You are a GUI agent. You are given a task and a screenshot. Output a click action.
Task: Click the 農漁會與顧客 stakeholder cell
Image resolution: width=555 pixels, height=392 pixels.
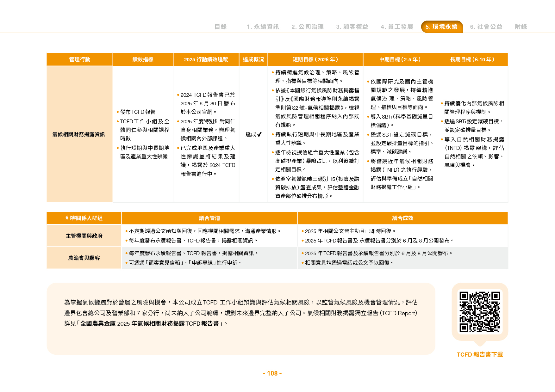84,258
